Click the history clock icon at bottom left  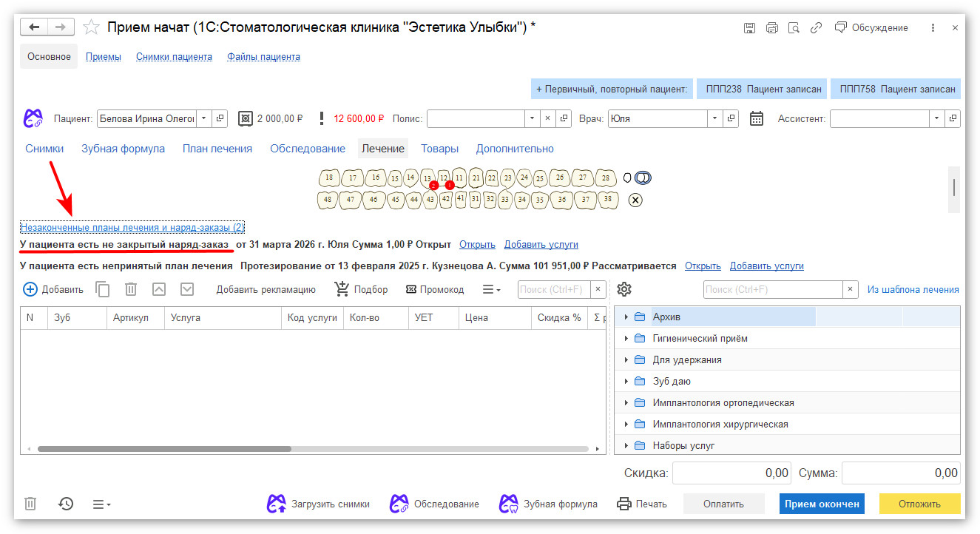pos(66,504)
